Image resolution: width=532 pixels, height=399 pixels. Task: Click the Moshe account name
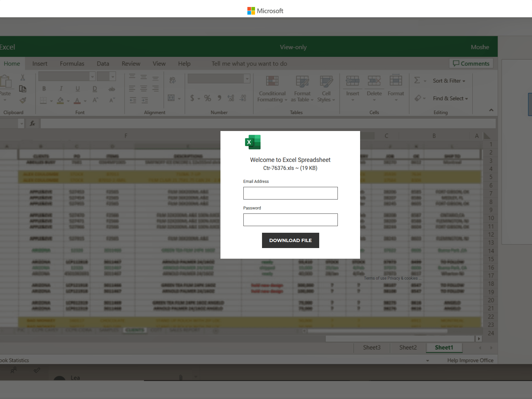tap(480, 47)
